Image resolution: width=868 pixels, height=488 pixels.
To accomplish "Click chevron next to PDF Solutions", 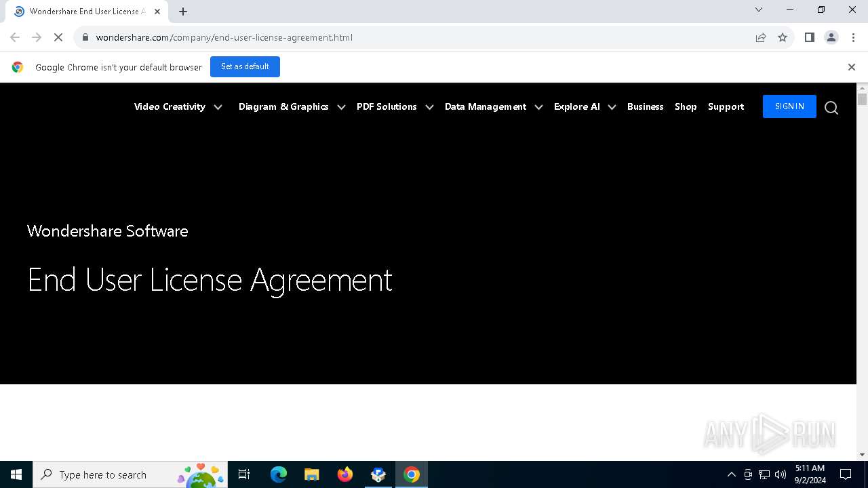I will pyautogui.click(x=429, y=107).
